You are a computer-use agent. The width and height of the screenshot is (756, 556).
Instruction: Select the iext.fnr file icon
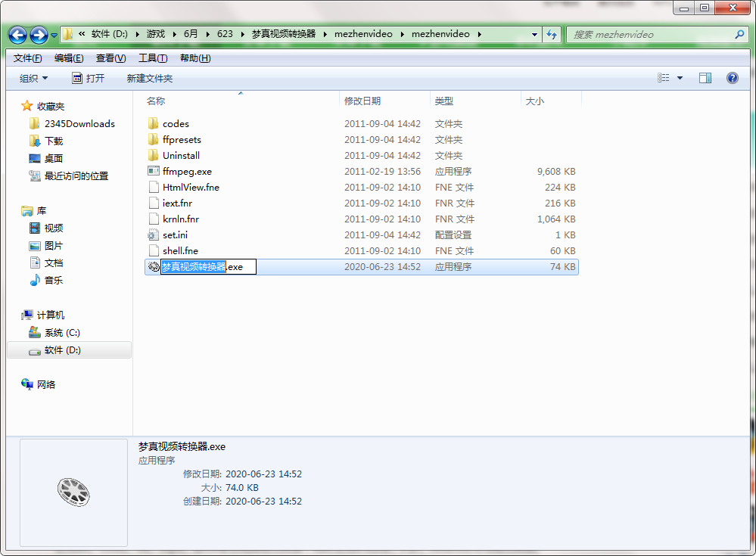tap(154, 203)
